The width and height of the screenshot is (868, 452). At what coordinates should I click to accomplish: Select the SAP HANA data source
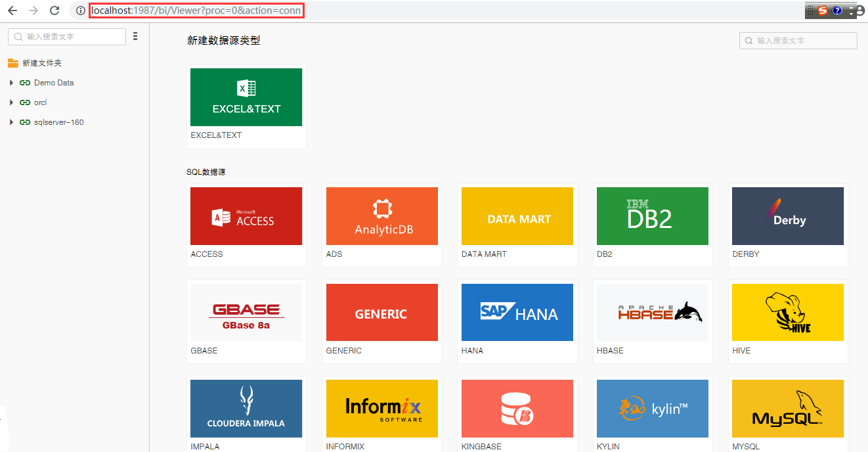coord(517,313)
